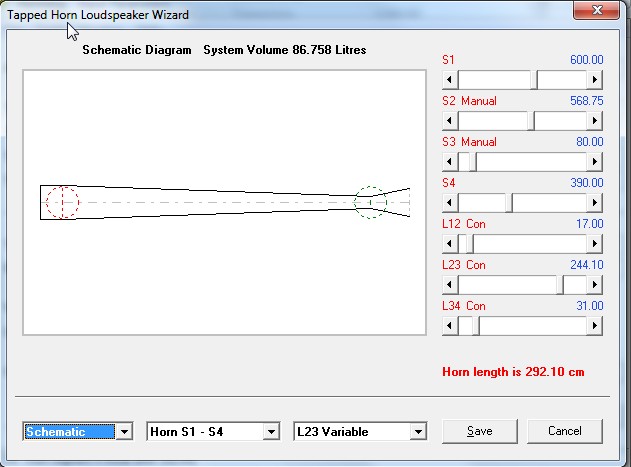Click the Horn length is 292.10 cm text
Screen dimensions: 631x467
513,372
